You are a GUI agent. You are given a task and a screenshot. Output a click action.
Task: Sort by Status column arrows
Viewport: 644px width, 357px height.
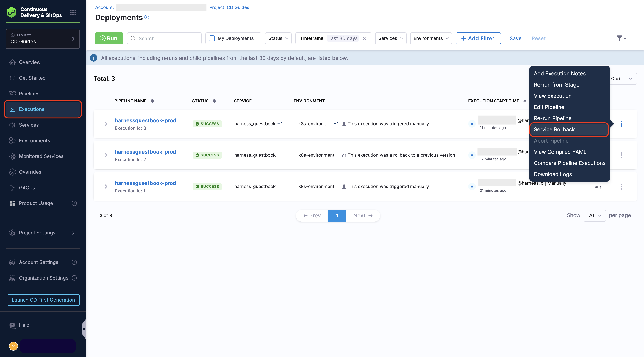pyautogui.click(x=214, y=101)
